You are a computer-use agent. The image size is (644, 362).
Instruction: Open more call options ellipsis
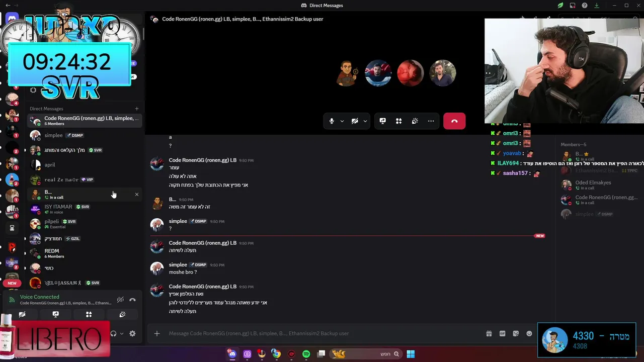[431, 121]
